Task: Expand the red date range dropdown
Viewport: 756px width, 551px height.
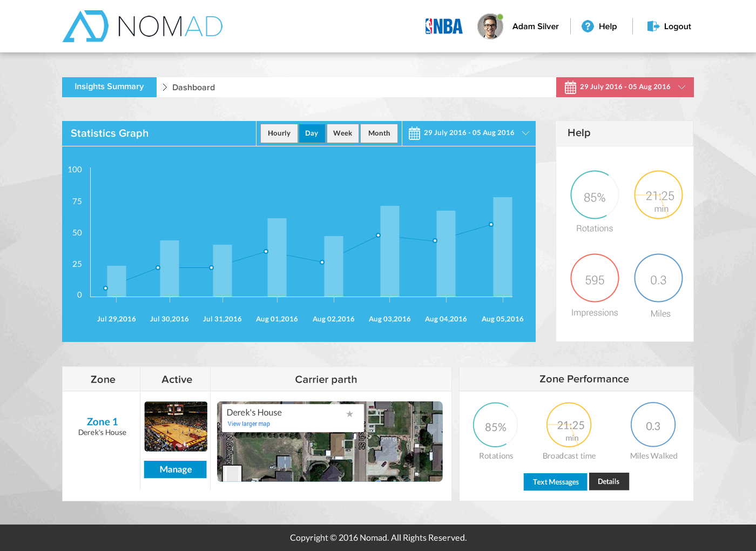Action: [x=681, y=88]
